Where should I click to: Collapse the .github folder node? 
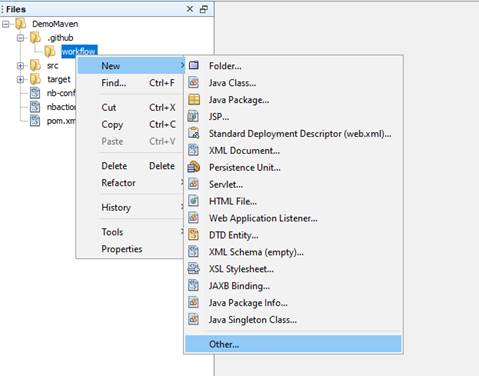point(21,38)
